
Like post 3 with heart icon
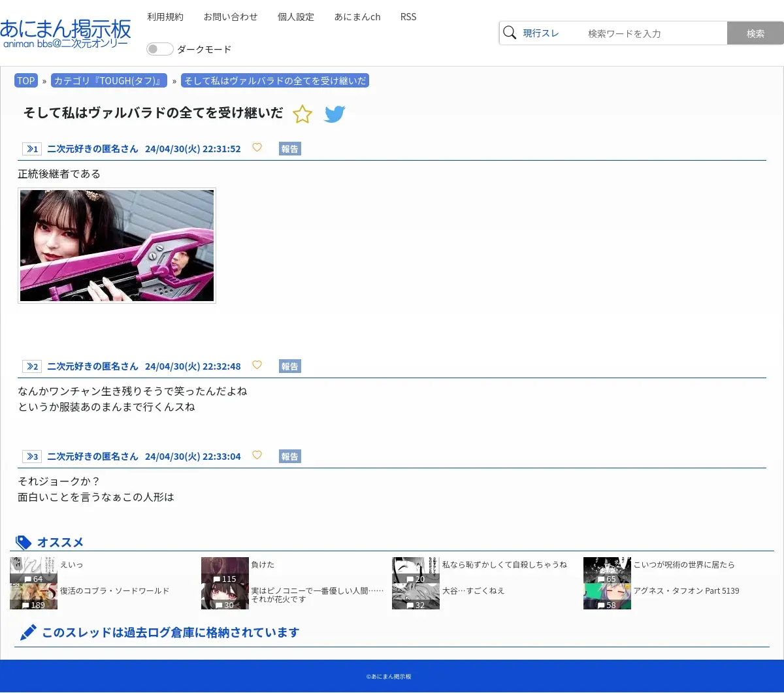click(257, 455)
